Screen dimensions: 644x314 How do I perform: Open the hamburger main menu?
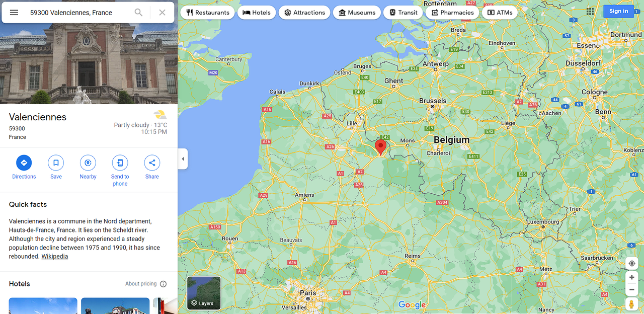click(x=14, y=13)
